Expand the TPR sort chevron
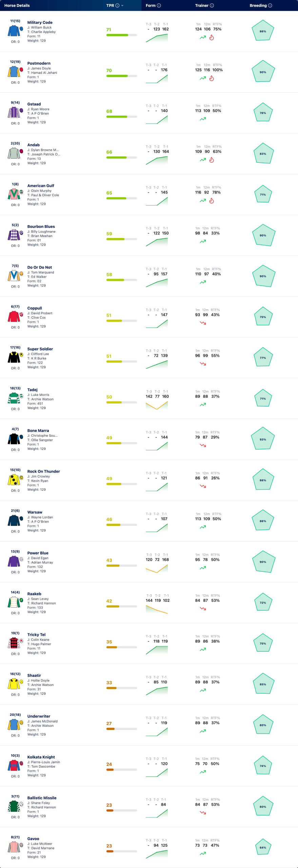The width and height of the screenshot is (298, 868). [122, 5]
